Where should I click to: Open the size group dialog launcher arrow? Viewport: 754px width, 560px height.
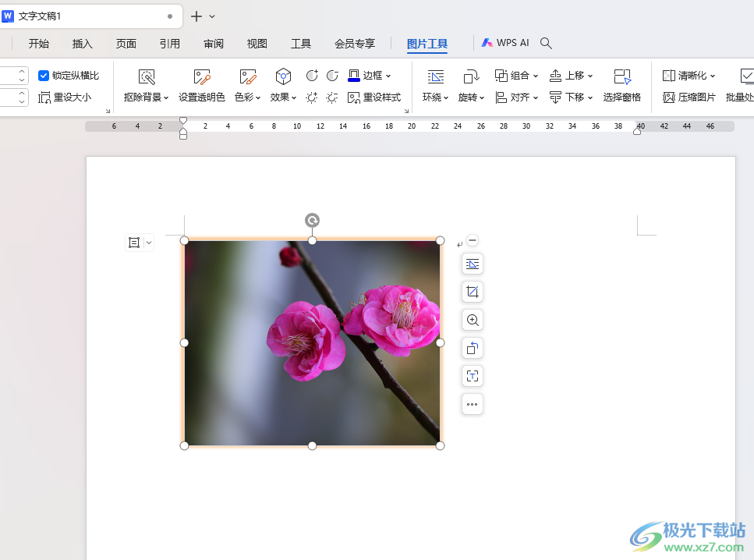(108, 111)
